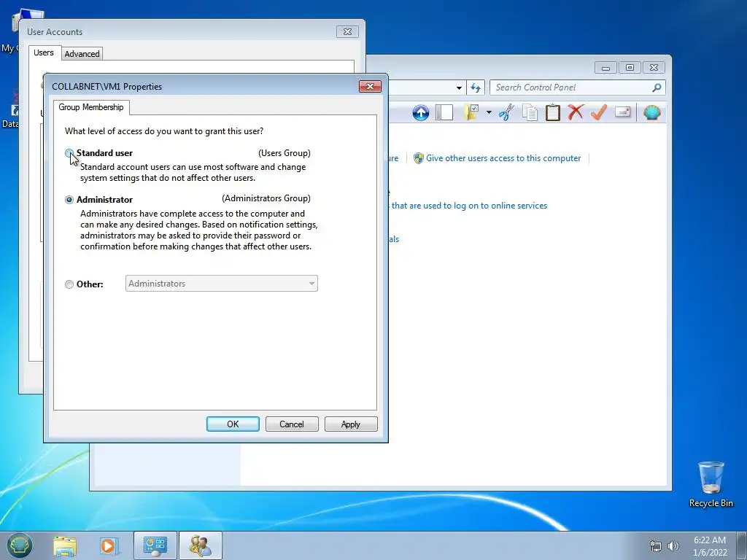Image resolution: width=747 pixels, height=560 pixels.
Task: Click the scissors Cut icon
Action: (x=507, y=113)
